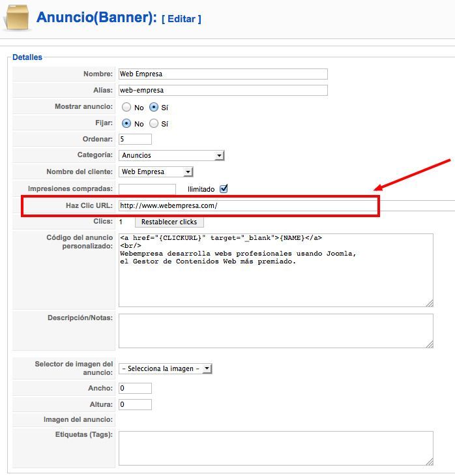This screenshot has height=476, width=455.
Task: Focus the Alias input field
Action: (x=223, y=90)
